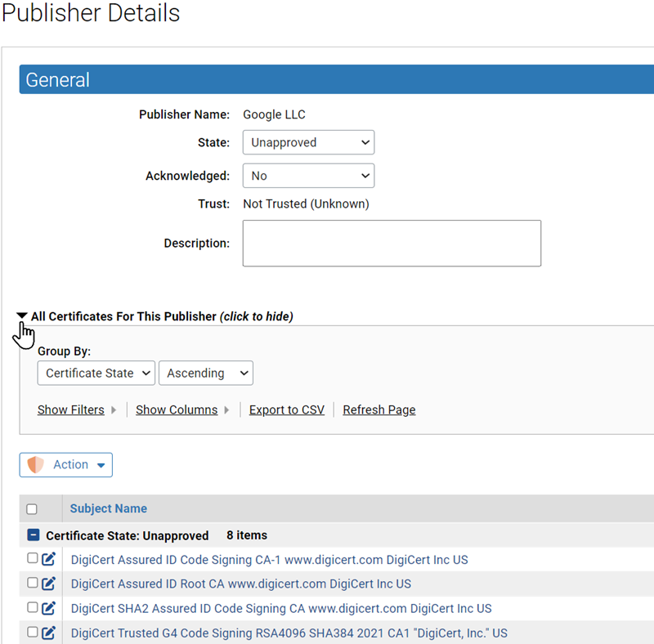Image resolution: width=654 pixels, height=644 pixels.
Task: Check the select-all checkbox in the Subject Name header
Action: pos(31,508)
